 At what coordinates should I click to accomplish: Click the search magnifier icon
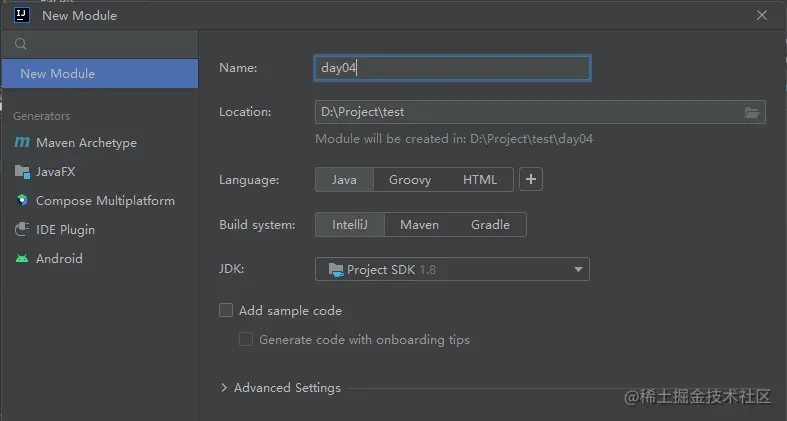point(21,44)
